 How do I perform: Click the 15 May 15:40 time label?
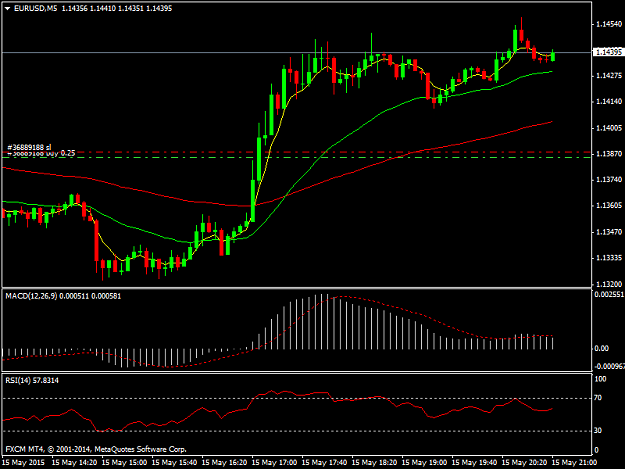[174, 463]
